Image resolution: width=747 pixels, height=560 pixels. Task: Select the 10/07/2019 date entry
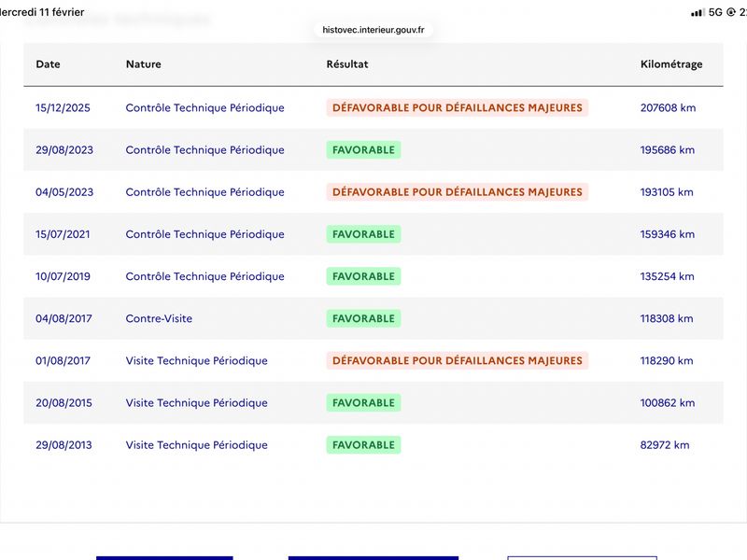[63, 276]
